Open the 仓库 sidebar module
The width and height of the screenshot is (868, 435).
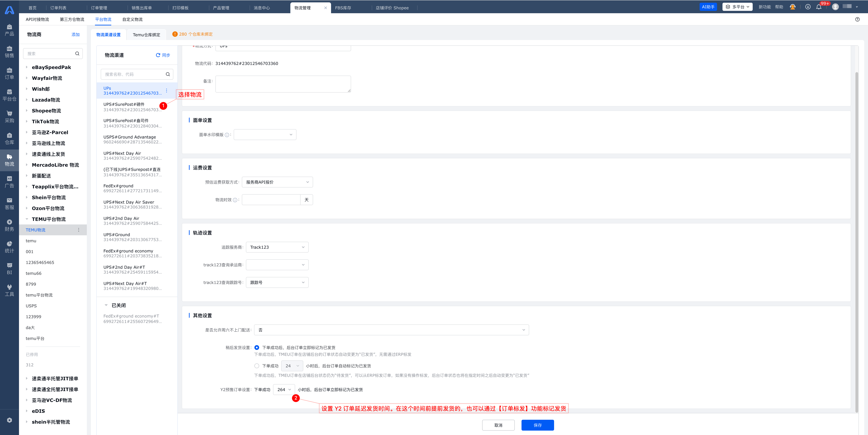click(x=9, y=139)
